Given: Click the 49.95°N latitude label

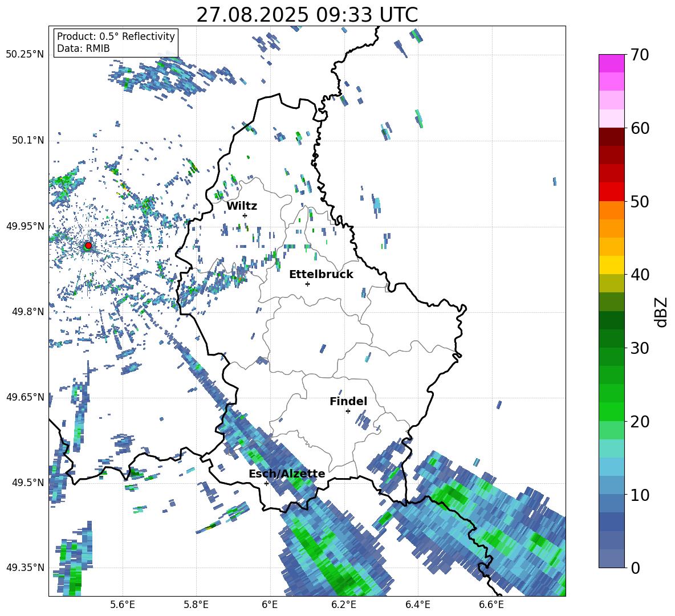Looking at the screenshot, I should click(x=25, y=226).
